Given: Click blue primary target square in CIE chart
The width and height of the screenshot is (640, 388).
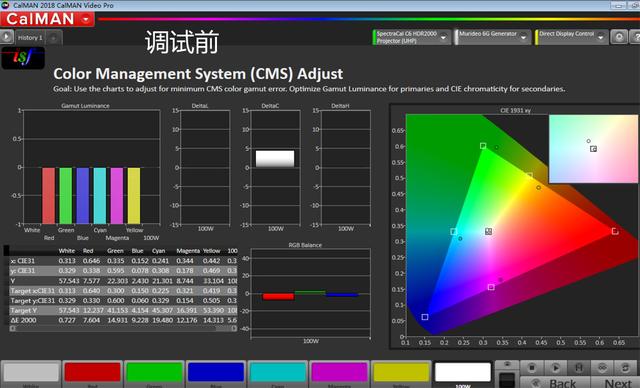Looking at the screenshot, I should pos(425,317).
